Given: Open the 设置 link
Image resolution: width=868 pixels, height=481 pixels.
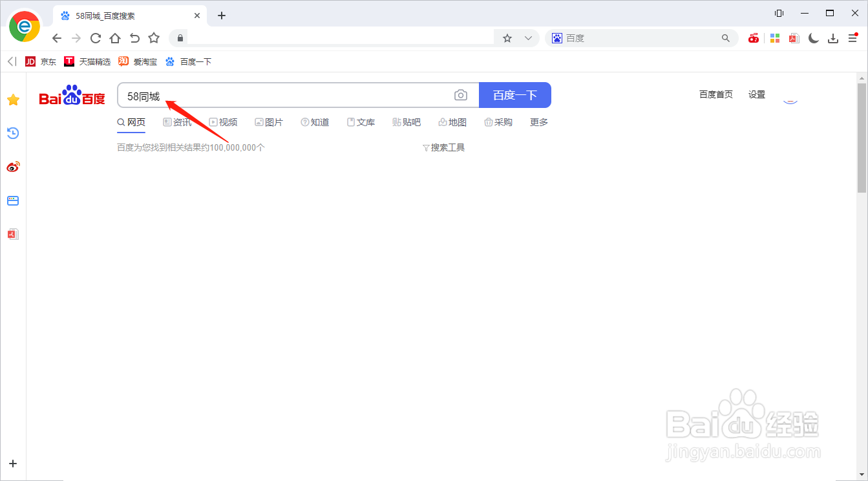Looking at the screenshot, I should [x=757, y=94].
